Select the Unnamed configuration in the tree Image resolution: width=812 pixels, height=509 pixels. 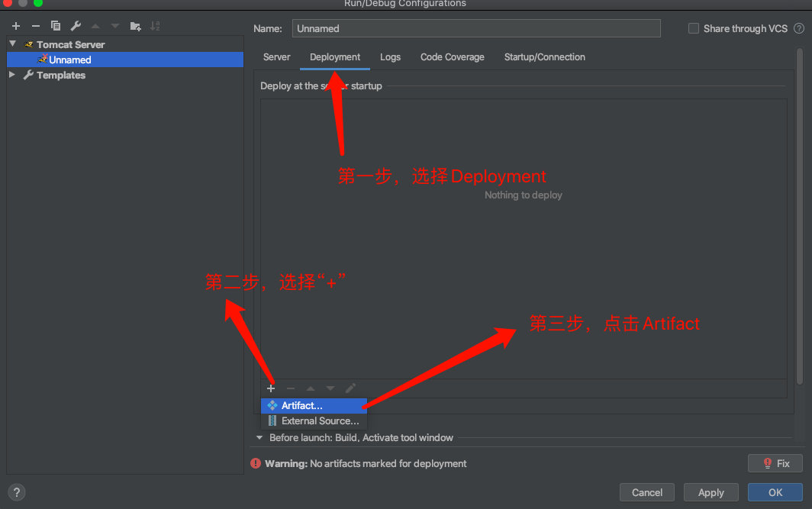(x=125, y=60)
